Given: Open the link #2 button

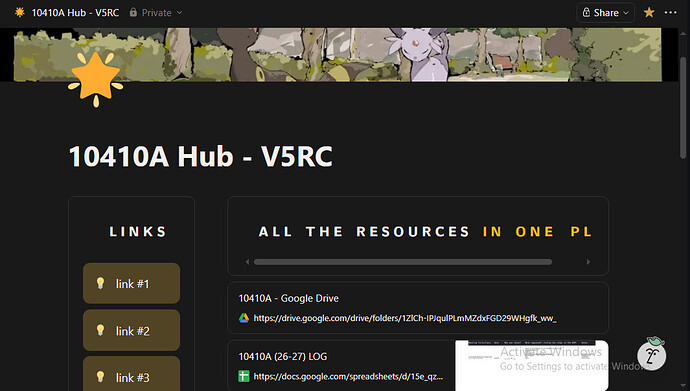Looking at the screenshot, I should (x=132, y=330).
